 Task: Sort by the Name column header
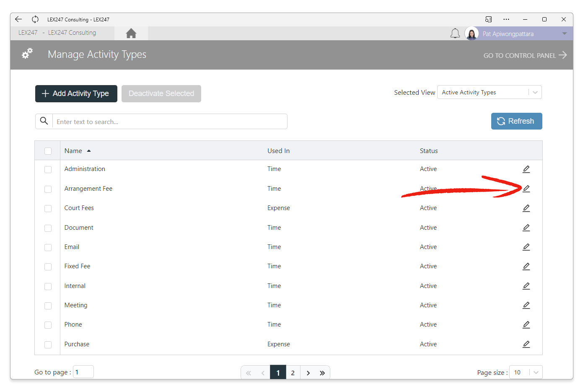pyautogui.click(x=73, y=151)
